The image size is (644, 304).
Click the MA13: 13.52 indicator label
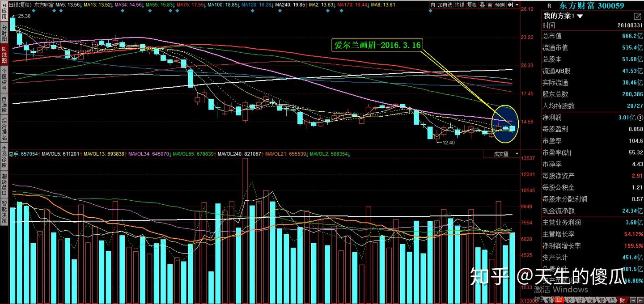pos(99,4)
